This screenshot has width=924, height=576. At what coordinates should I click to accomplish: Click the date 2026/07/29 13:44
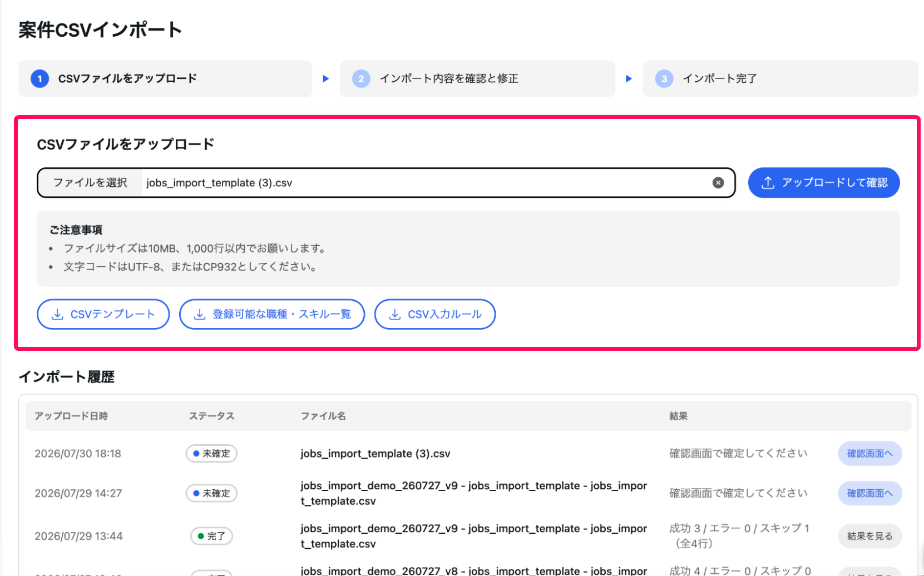(x=78, y=536)
